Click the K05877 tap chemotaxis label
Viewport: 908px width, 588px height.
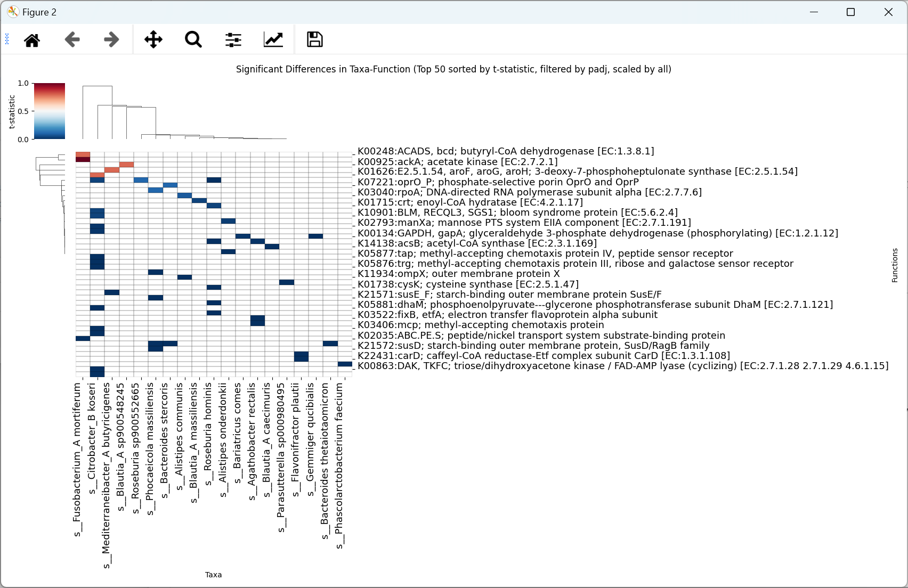[545, 254]
